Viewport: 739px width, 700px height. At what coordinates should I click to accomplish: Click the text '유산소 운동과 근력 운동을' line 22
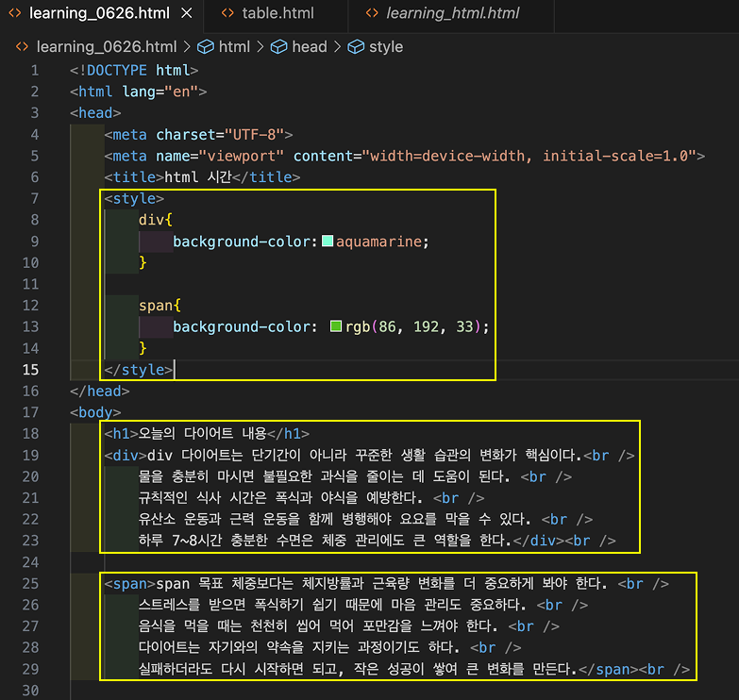coord(219,520)
